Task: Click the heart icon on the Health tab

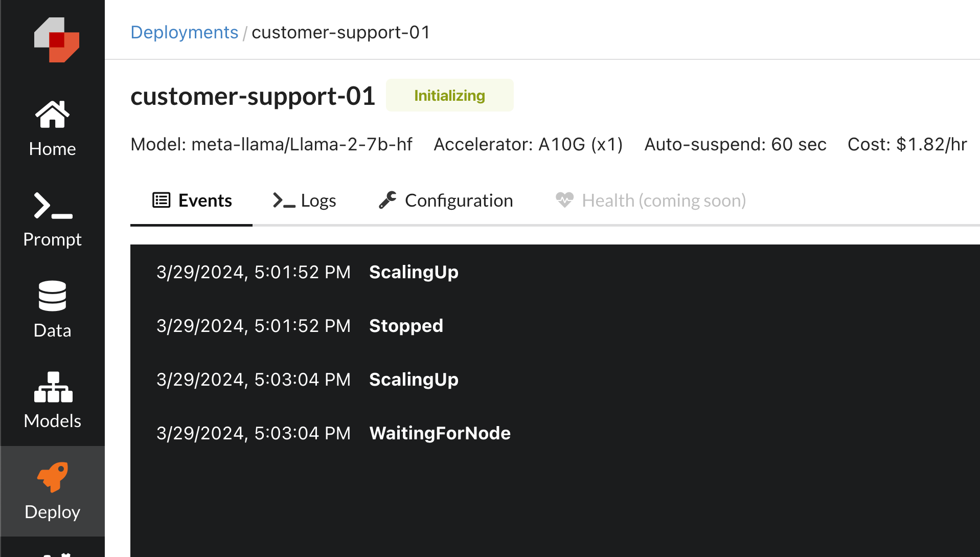Action: click(565, 200)
